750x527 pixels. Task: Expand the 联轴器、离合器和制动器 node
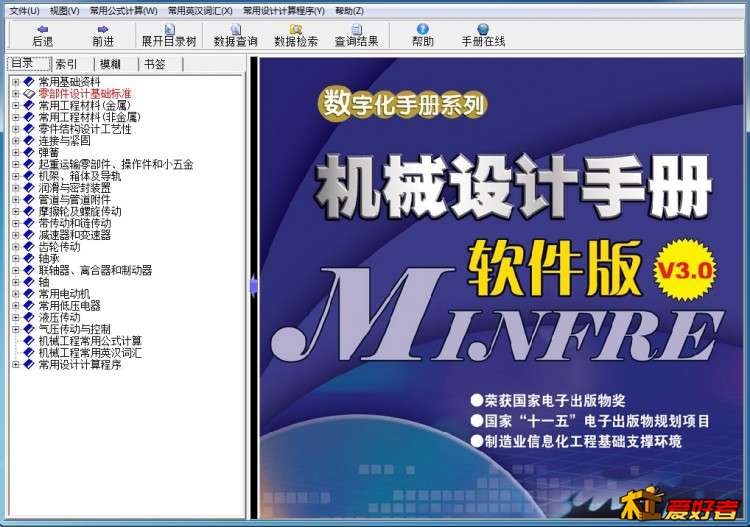coord(16,271)
